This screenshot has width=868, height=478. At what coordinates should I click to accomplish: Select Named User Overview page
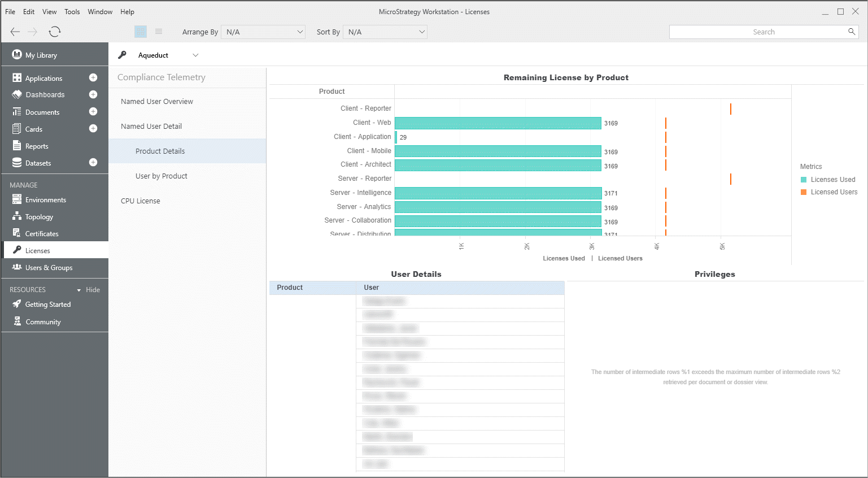coord(157,102)
